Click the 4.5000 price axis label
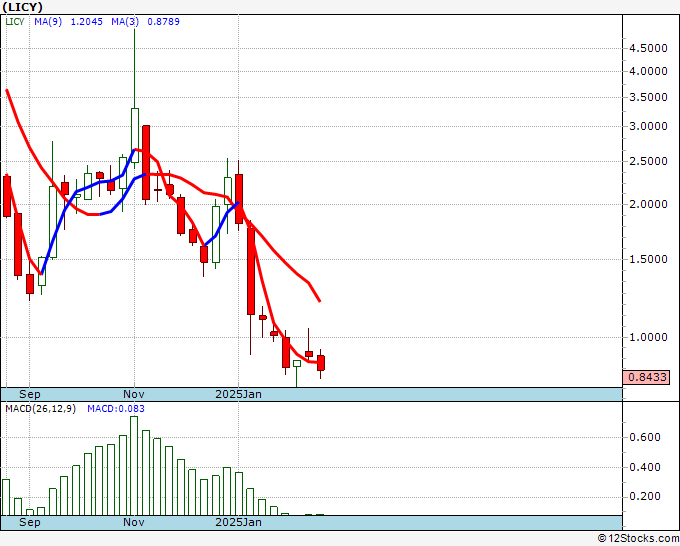This screenshot has height=546, width=680. [648, 48]
